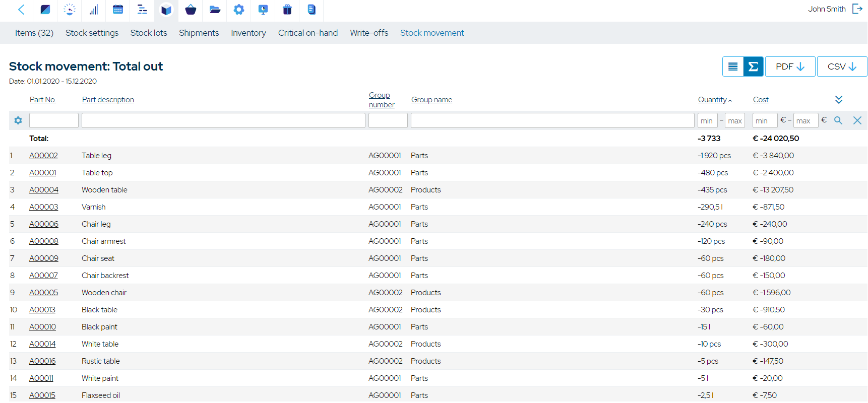The height and width of the screenshot is (403, 868).
Task: Download the report as PDF
Action: tap(790, 66)
